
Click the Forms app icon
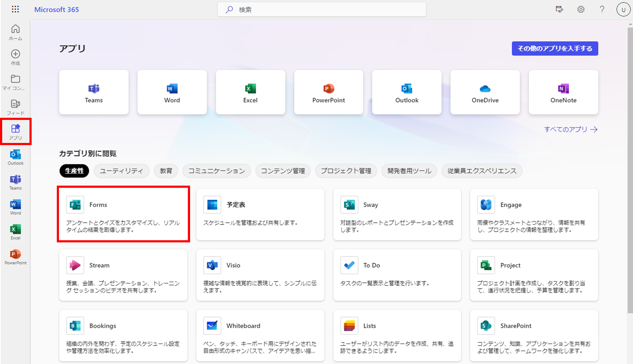75,205
